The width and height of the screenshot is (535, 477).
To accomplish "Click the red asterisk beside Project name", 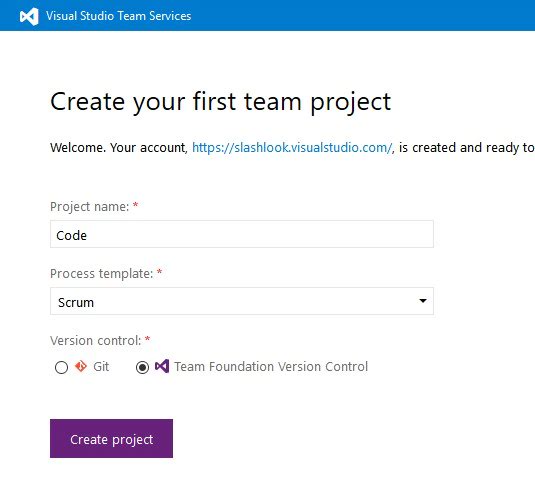I will tap(135, 205).
